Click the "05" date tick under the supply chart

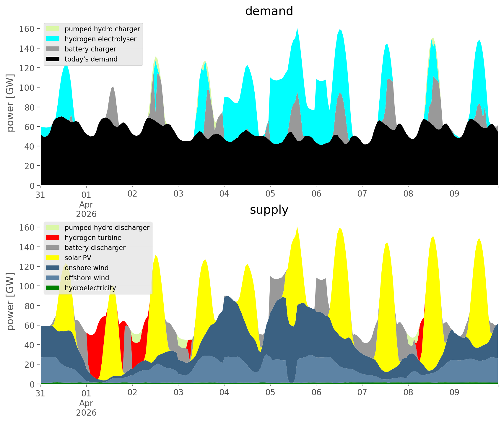270,393
